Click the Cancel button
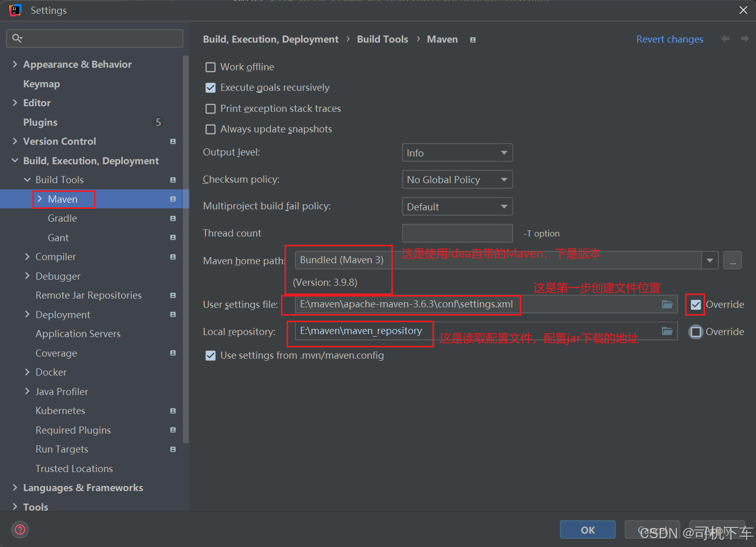Viewport: 756px width, 547px height. (652, 530)
